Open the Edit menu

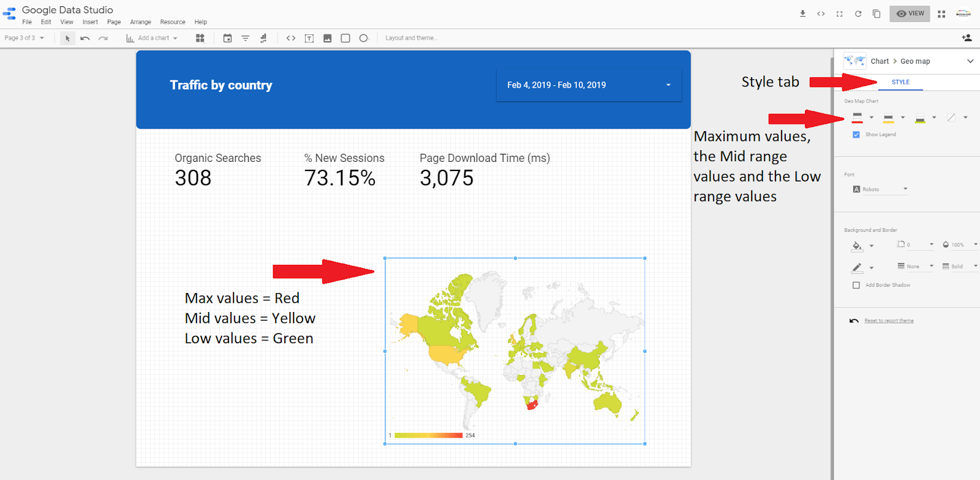46,22
